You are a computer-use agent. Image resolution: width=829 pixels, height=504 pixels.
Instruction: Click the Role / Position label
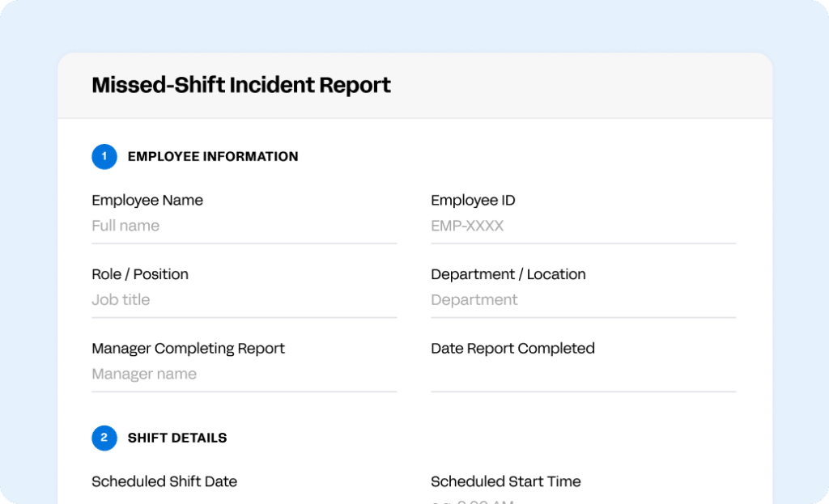(x=139, y=274)
